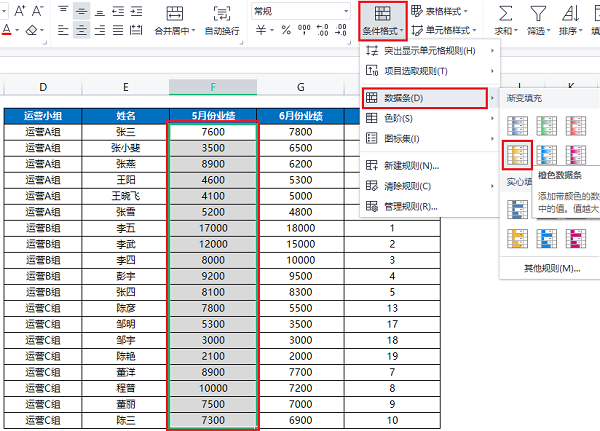Open 突出显示单元格规则(H) submenu

click(x=430, y=51)
